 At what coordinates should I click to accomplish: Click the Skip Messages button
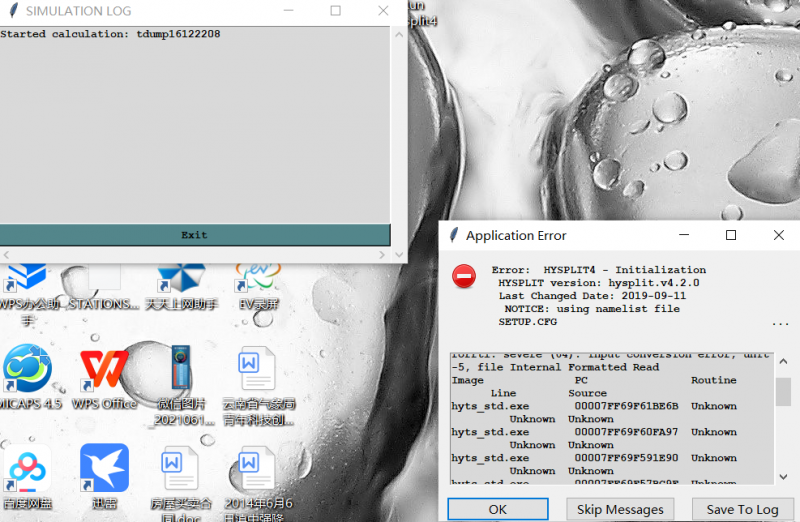[620, 509]
